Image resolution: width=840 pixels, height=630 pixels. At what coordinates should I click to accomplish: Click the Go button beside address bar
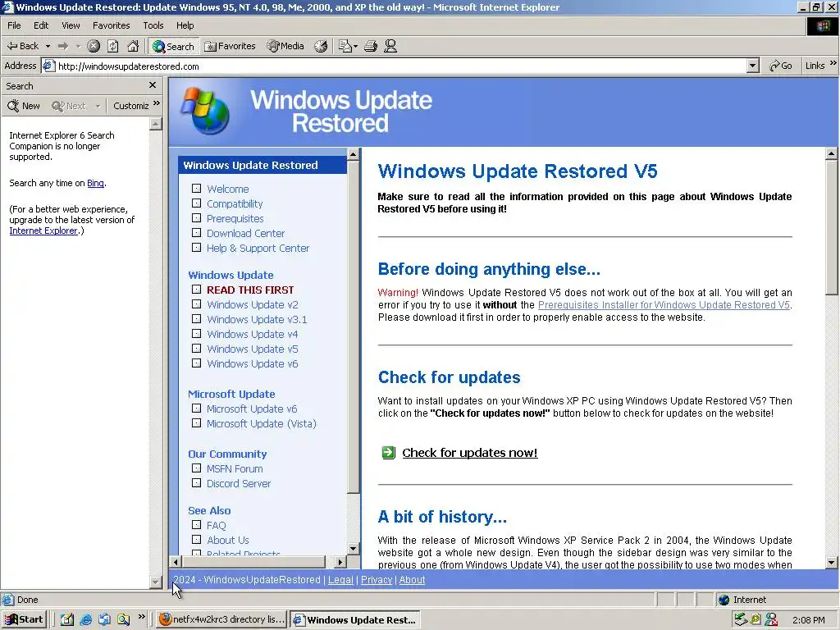781,66
